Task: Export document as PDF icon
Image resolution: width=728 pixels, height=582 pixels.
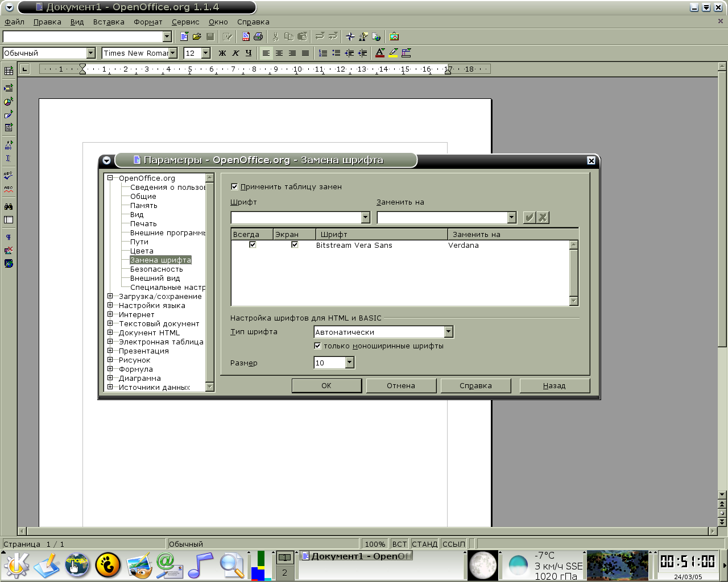Action: pos(246,36)
